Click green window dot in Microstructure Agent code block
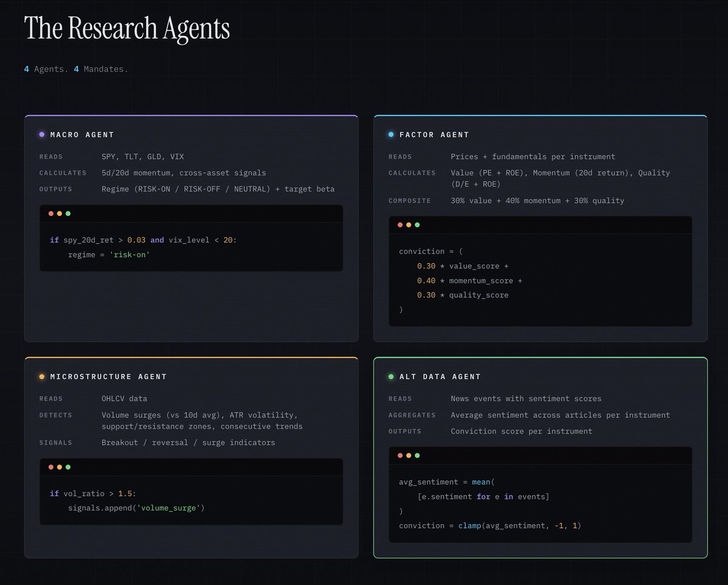Viewport: 728px width, 585px height. [68, 467]
